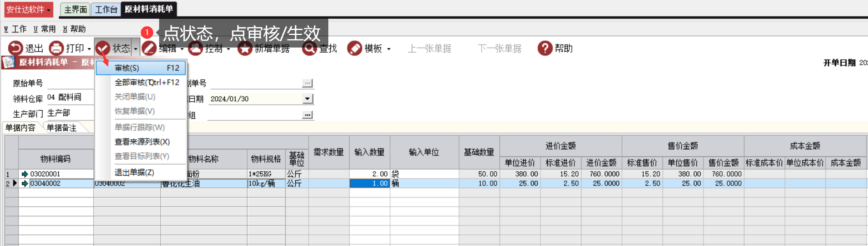
Task: Click the arrow icon in row 03040002
Action: (x=25, y=183)
